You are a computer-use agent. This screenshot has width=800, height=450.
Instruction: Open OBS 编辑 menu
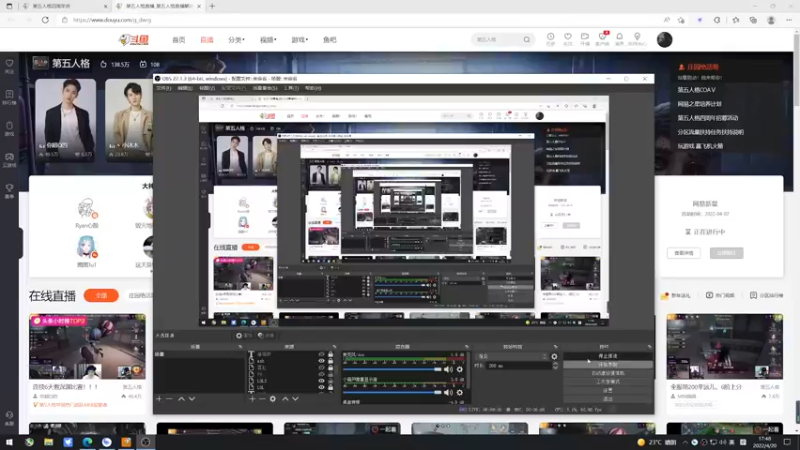[185, 88]
